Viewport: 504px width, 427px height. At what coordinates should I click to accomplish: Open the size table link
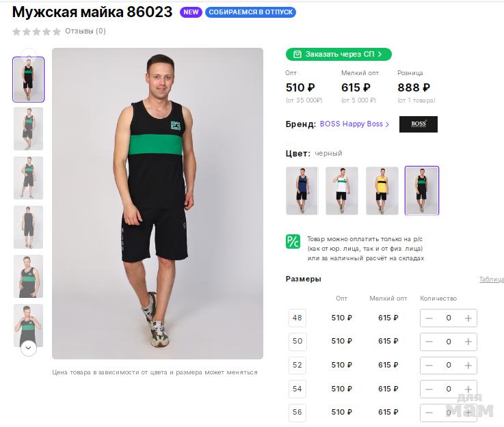click(x=491, y=279)
